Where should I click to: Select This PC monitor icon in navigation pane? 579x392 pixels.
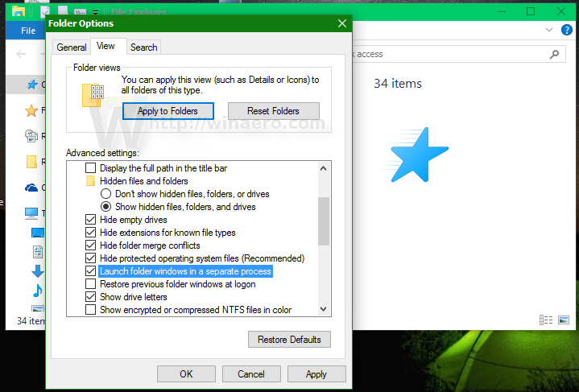pos(31,213)
